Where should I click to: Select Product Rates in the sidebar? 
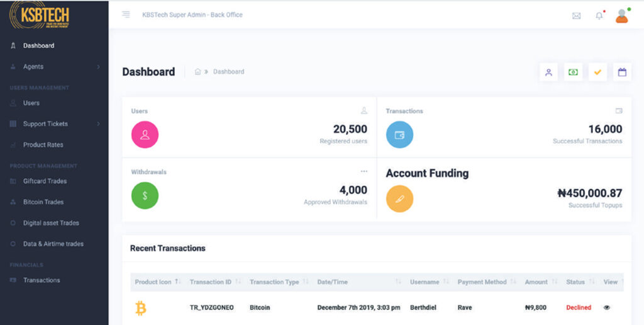43,145
